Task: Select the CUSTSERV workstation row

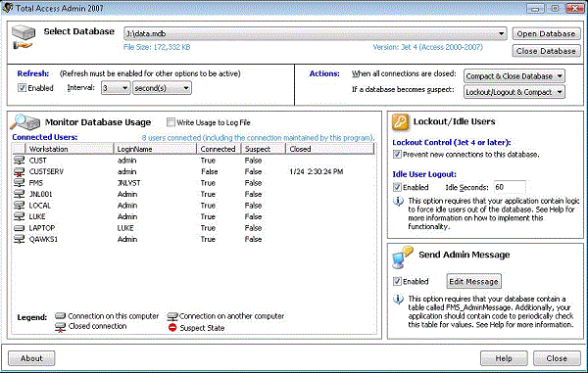Action: 193,171
